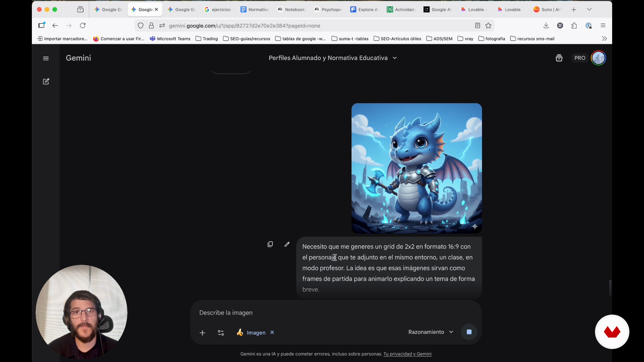Open a new browser tab
Image resolution: width=644 pixels, height=362 pixels.
(x=574, y=10)
